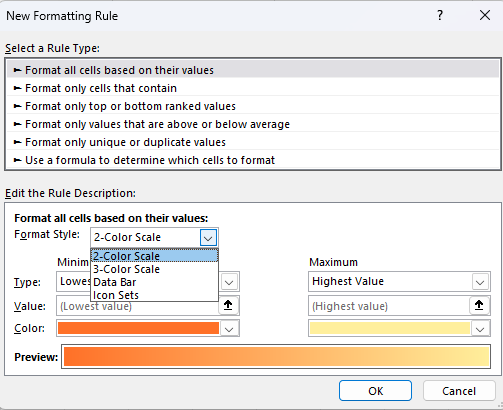Click the range selector arrow for Minimum value
503x410 pixels.
(x=228, y=305)
